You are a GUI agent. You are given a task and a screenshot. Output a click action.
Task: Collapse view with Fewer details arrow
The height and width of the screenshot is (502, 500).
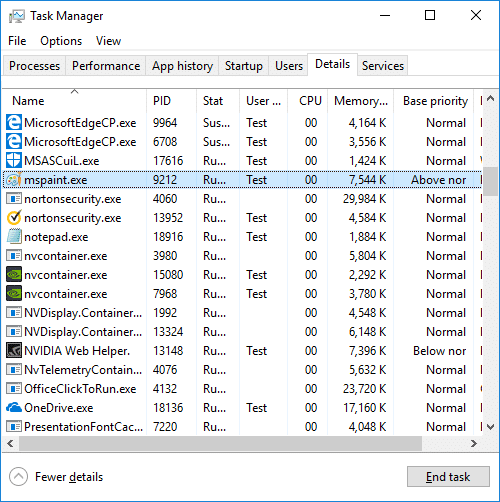[19, 477]
